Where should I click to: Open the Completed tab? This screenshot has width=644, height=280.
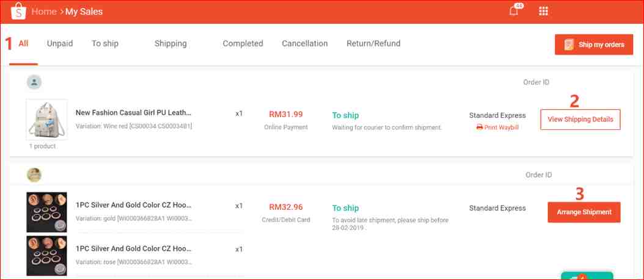pyautogui.click(x=243, y=43)
